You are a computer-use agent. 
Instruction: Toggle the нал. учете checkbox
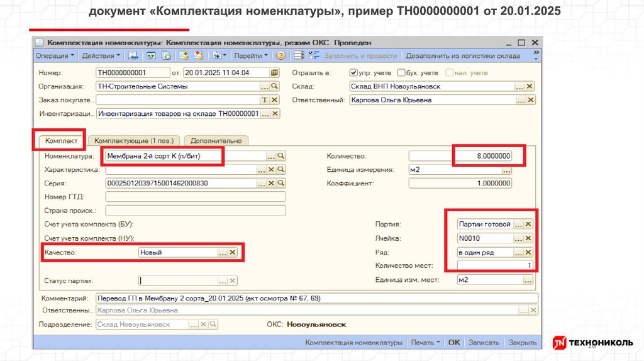(x=449, y=73)
